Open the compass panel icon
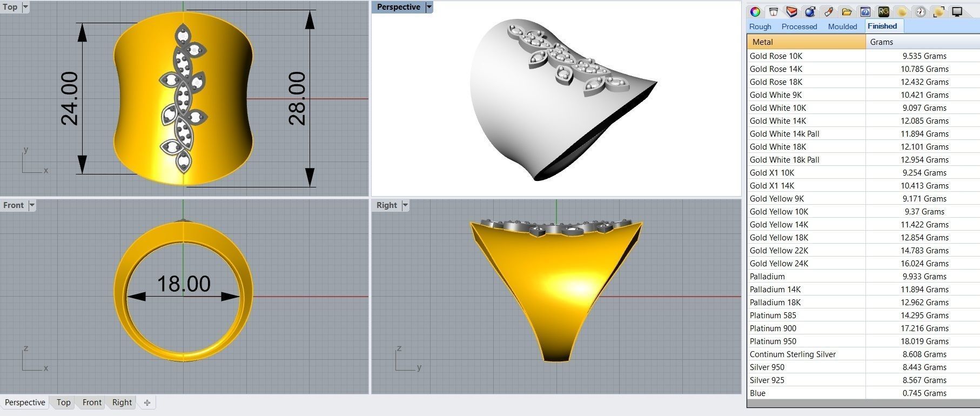980x416 pixels. pos(921,11)
